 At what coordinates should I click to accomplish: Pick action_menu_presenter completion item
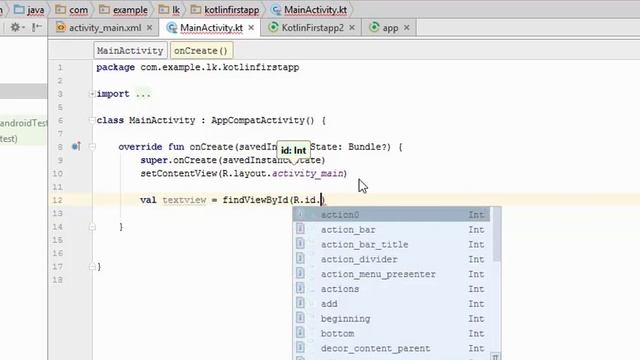pyautogui.click(x=392, y=274)
